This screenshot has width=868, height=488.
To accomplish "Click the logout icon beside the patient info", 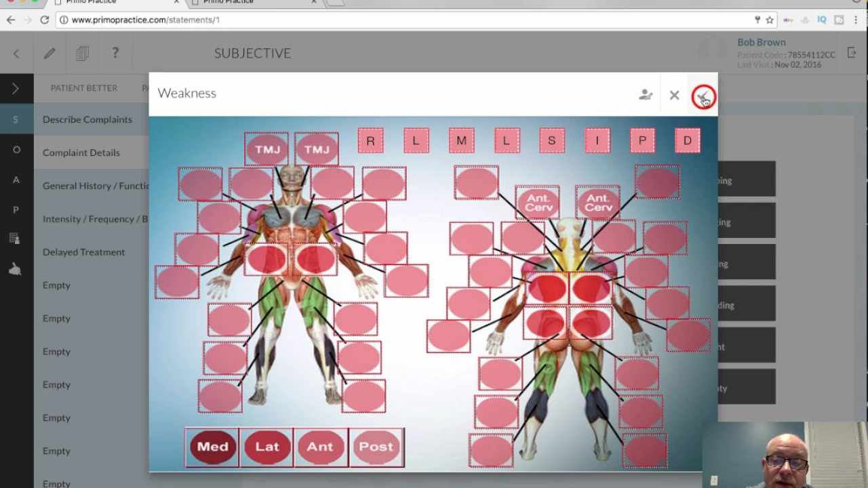I will click(852, 53).
